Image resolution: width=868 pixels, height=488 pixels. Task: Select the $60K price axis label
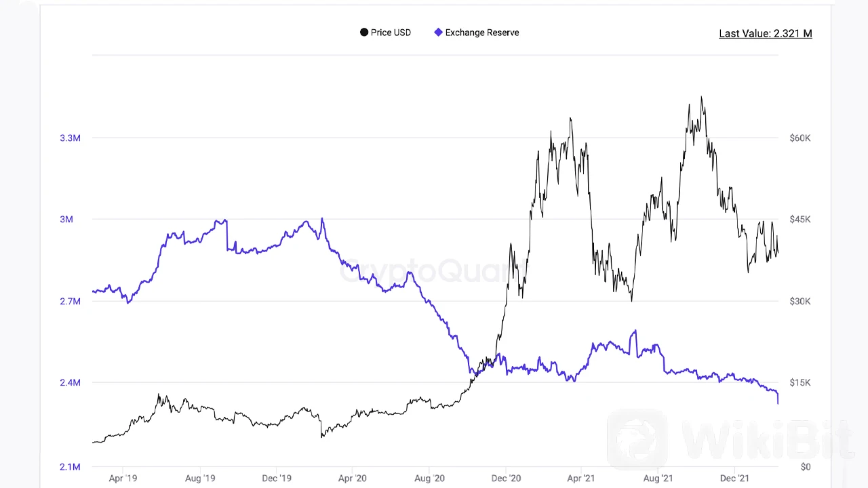point(800,138)
